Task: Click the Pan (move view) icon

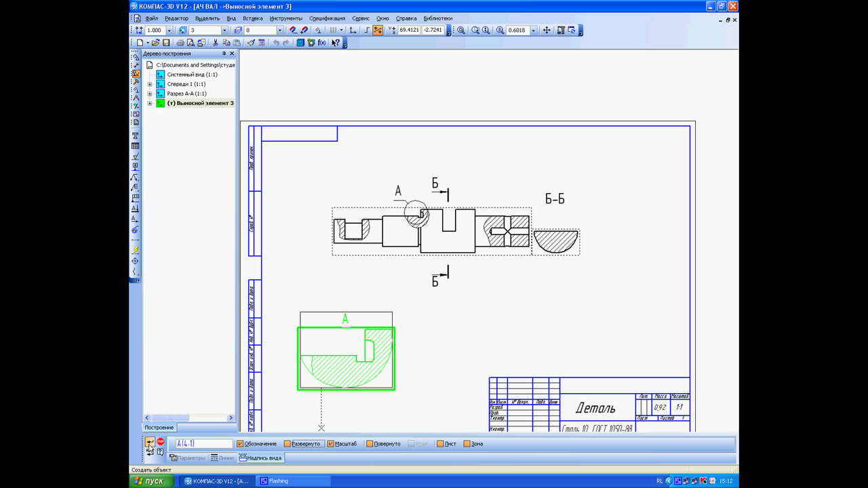Action: pyautogui.click(x=547, y=30)
